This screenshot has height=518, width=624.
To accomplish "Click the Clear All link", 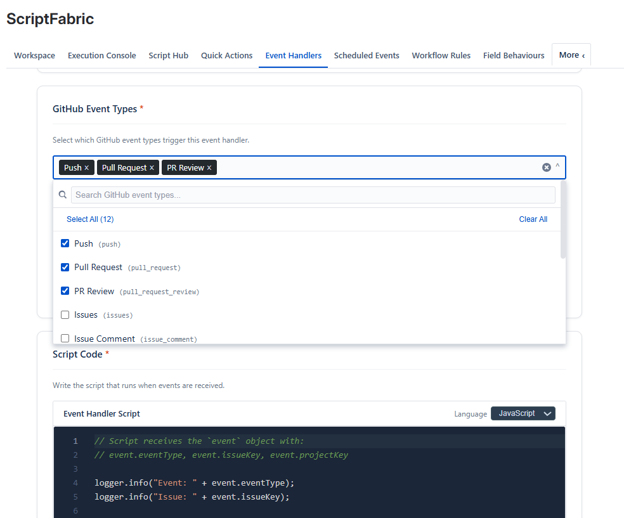I will (x=533, y=219).
